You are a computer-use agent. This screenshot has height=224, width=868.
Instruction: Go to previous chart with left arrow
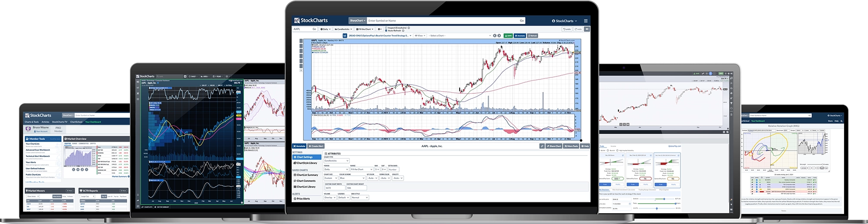coord(495,36)
